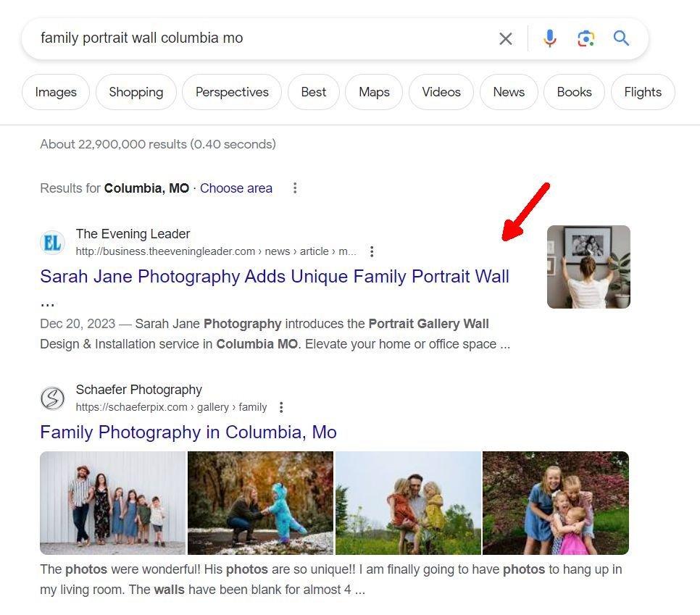This screenshot has height=615, width=700.
Task: Open the Perspectives filter
Action: point(232,92)
